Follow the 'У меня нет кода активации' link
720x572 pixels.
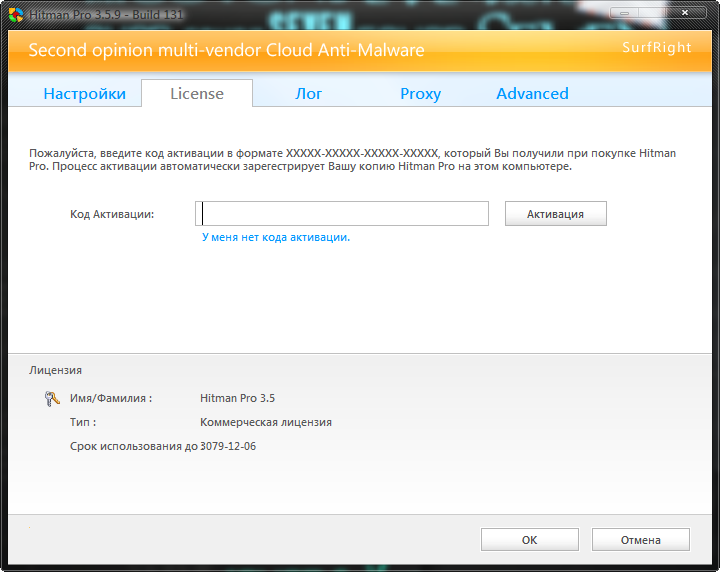276,237
